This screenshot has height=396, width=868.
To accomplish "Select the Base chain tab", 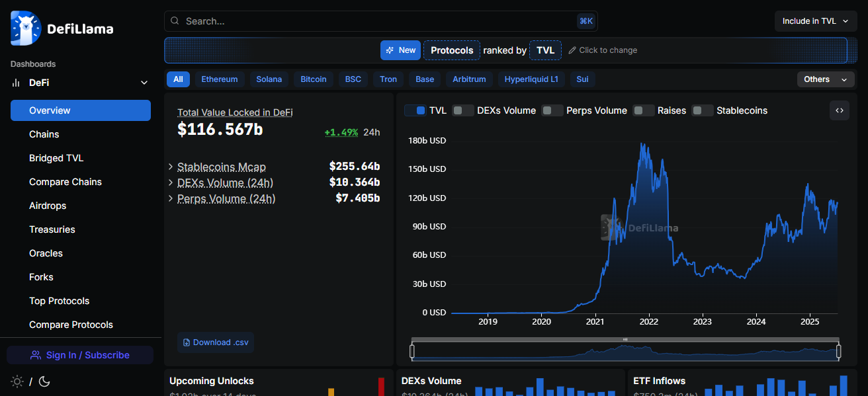I will pos(425,79).
